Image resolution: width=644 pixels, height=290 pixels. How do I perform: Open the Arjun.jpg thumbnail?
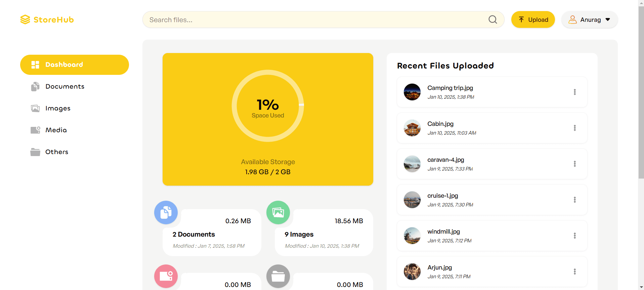pos(412,272)
